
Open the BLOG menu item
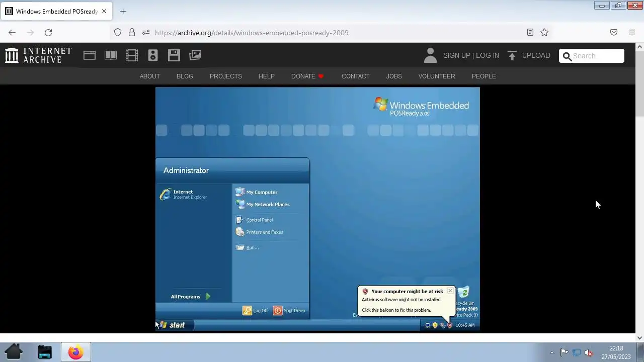[x=185, y=76]
